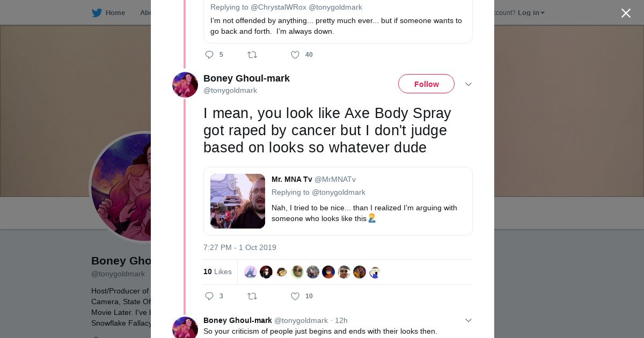Follow Boney Ghoul-mark
The image size is (644, 338).
pyautogui.click(x=426, y=84)
